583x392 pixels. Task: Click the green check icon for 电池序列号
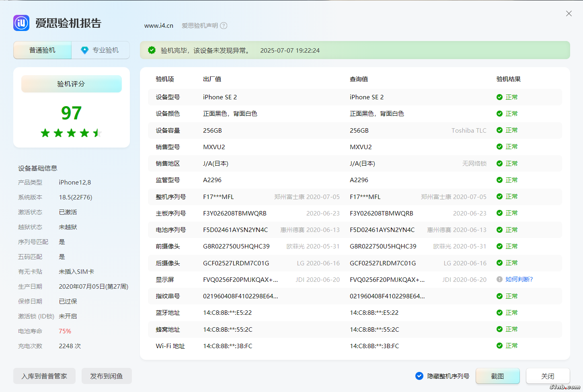[x=499, y=230]
